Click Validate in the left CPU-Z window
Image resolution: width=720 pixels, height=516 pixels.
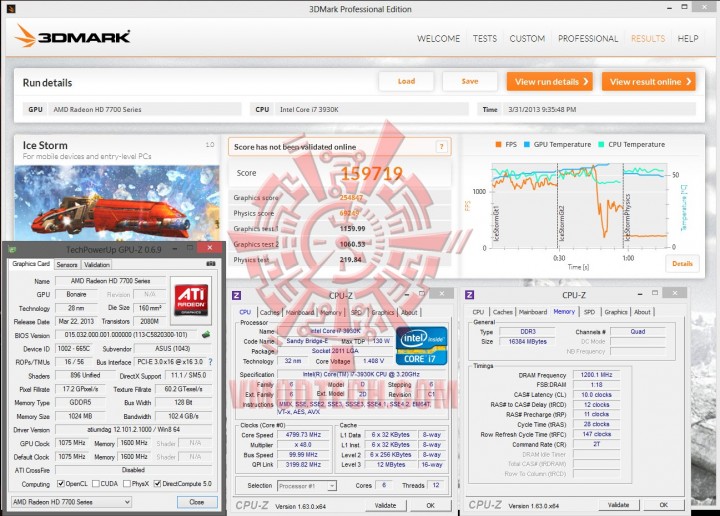pos(385,505)
